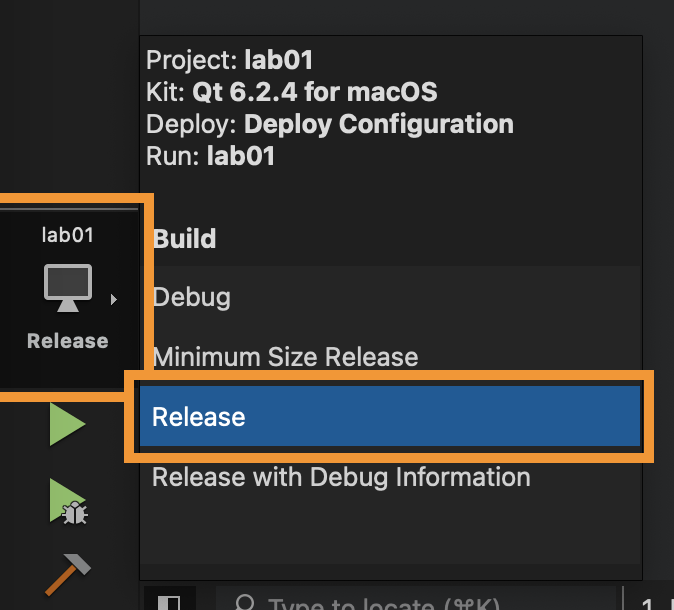Toggle the left sidebar icon at the bottom
The width and height of the screenshot is (674, 610).
[169, 602]
